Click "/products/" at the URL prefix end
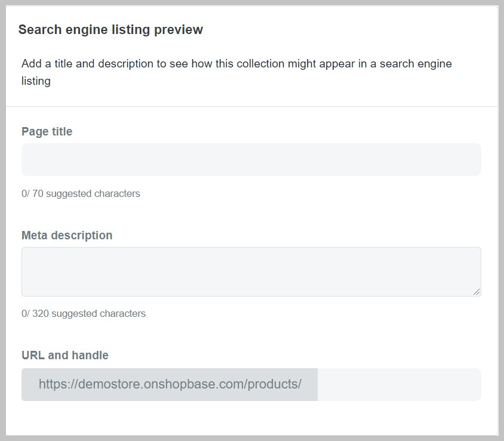This screenshot has height=441, width=504. [x=274, y=384]
